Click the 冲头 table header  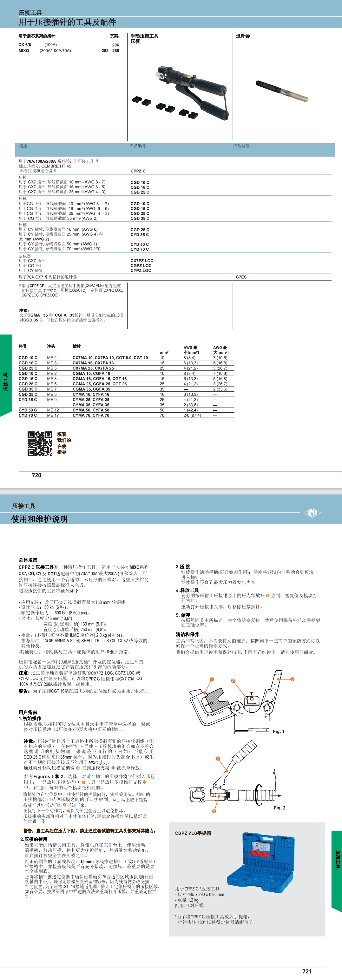click(51, 346)
